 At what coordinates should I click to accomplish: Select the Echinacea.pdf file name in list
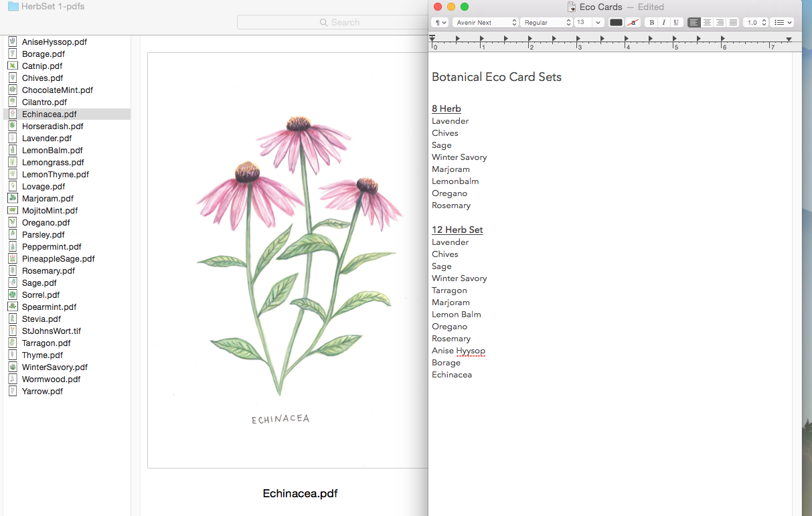coord(49,114)
